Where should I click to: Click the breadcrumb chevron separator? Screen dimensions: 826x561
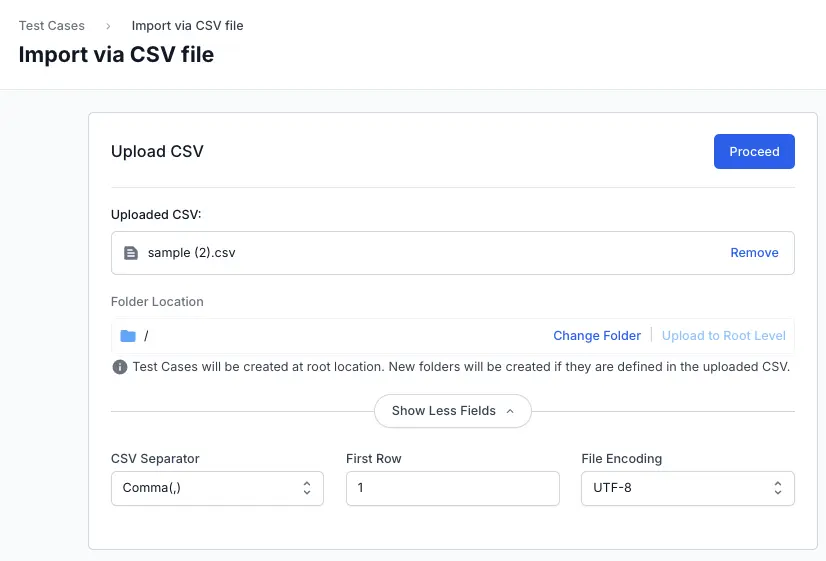point(108,26)
